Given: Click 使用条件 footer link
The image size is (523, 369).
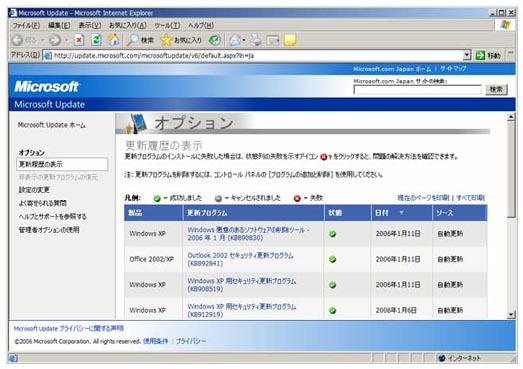Looking at the screenshot, I should (155, 341).
